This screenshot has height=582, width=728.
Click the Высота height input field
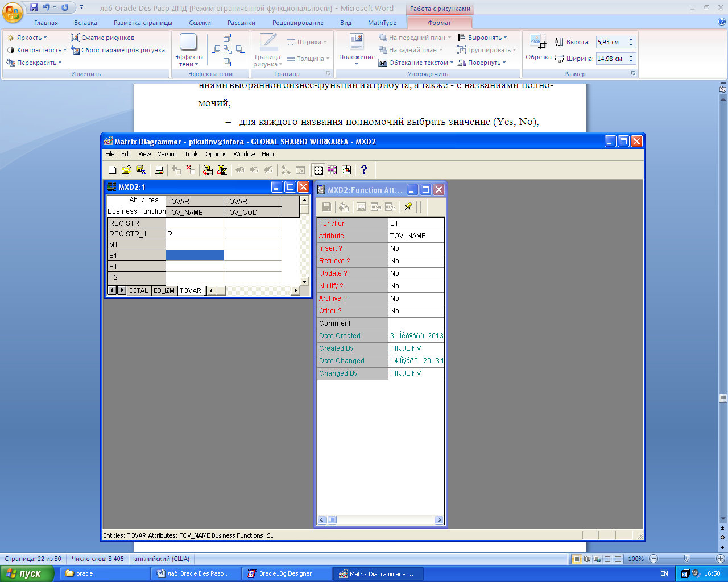pyautogui.click(x=611, y=42)
